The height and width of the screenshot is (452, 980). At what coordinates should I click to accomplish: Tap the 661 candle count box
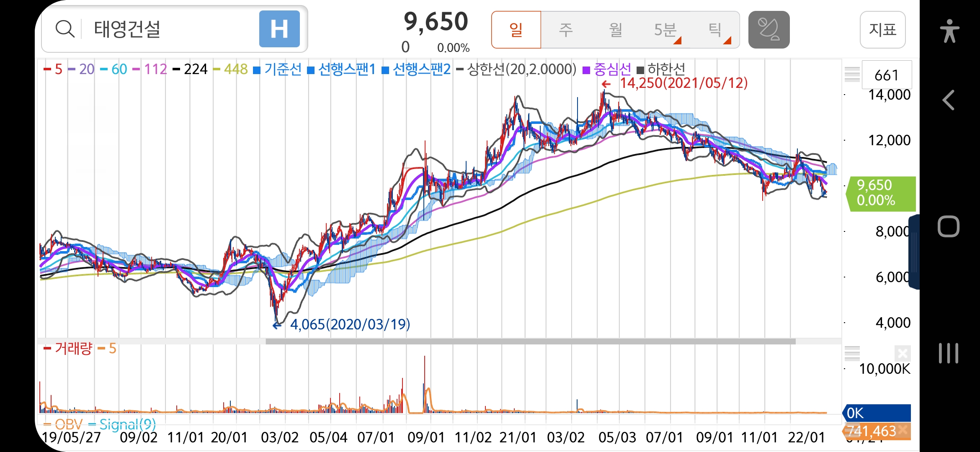pos(886,75)
